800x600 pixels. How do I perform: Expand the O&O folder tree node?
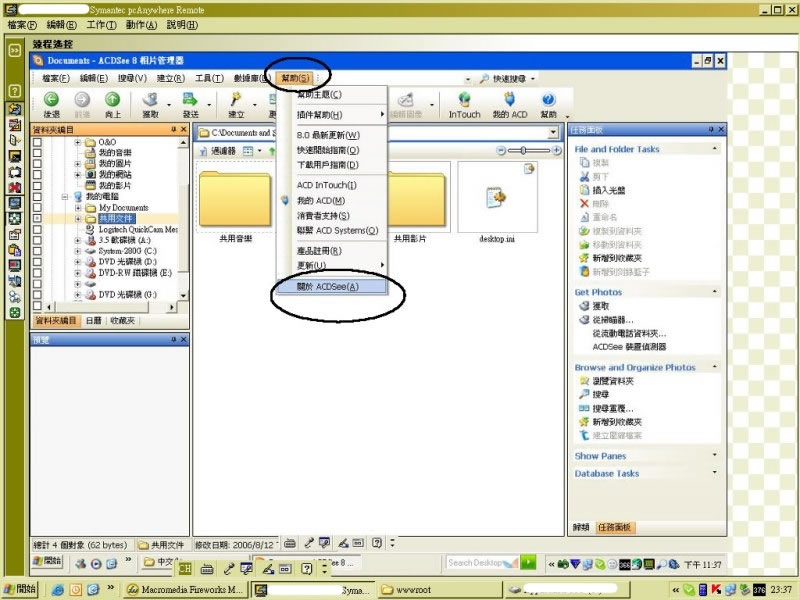pos(78,142)
